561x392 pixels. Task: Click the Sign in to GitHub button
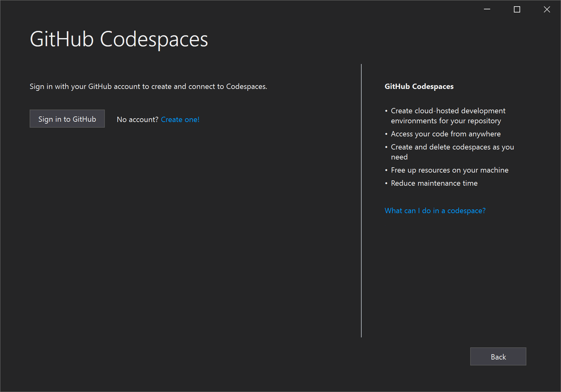[67, 119]
